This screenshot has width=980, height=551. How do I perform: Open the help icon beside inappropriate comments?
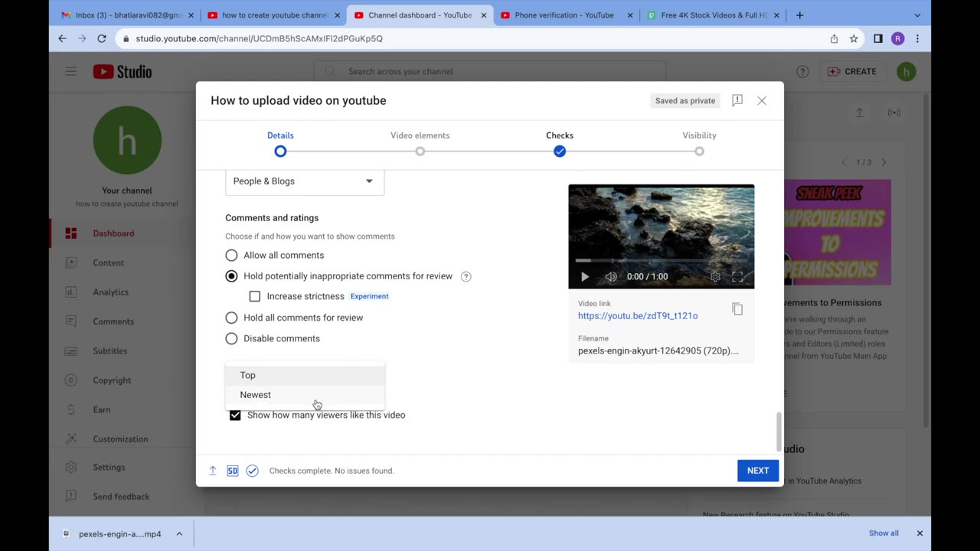pyautogui.click(x=465, y=276)
